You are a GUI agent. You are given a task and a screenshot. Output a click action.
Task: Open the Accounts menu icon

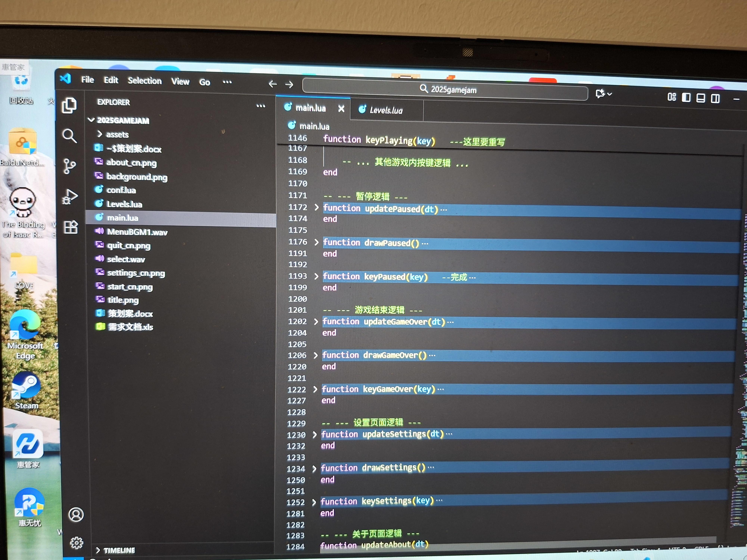coord(76,514)
